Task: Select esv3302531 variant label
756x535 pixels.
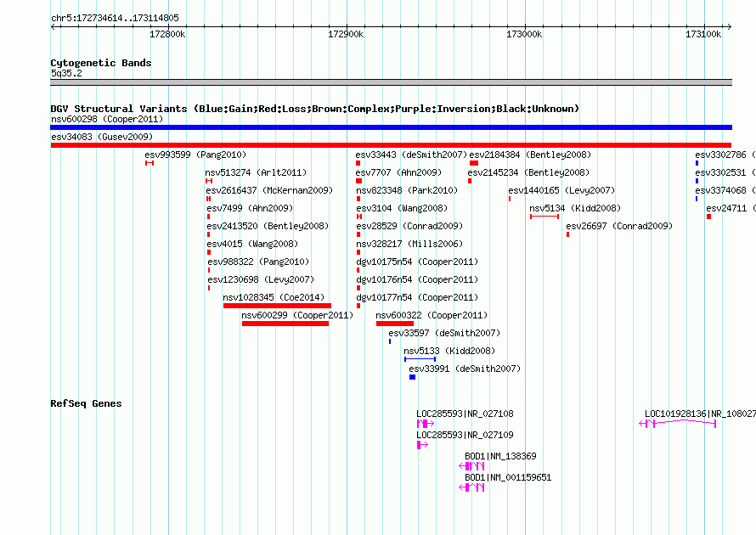Action: (x=725, y=172)
